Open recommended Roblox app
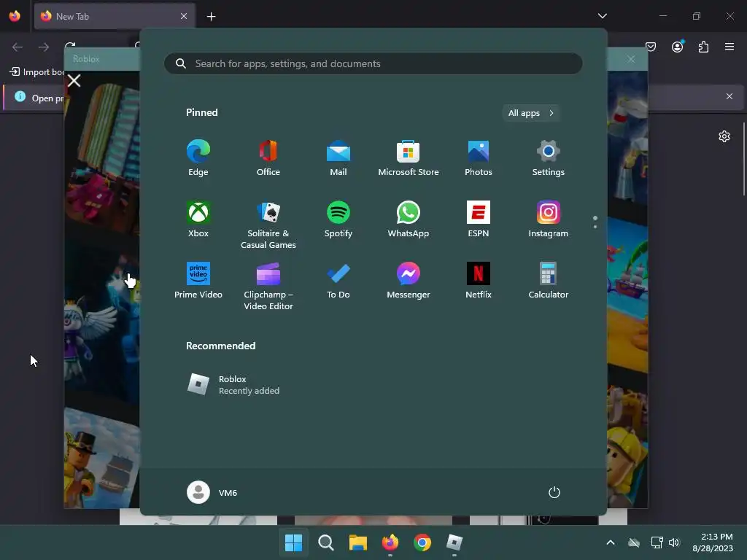 click(233, 385)
